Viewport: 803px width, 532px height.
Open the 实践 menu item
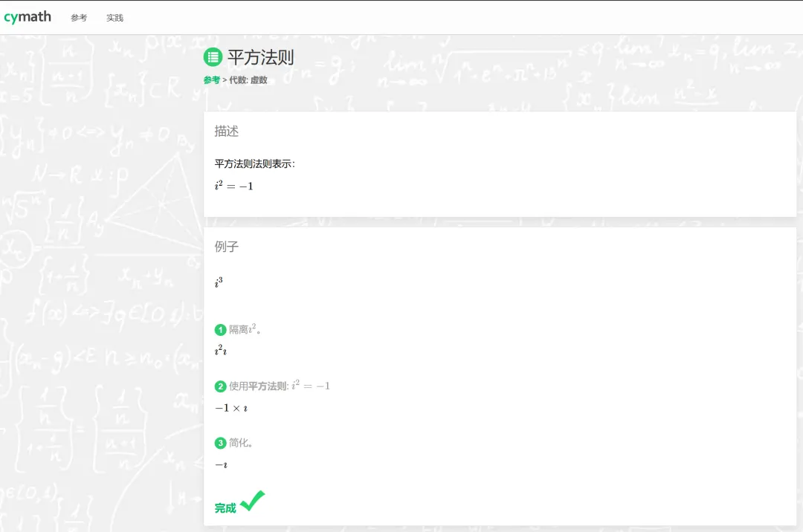115,18
